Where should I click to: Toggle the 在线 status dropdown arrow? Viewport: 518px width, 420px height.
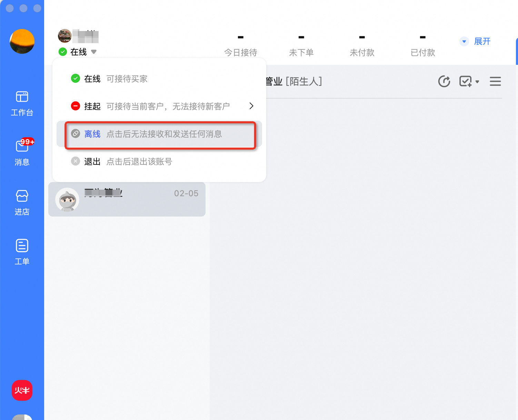(x=94, y=52)
